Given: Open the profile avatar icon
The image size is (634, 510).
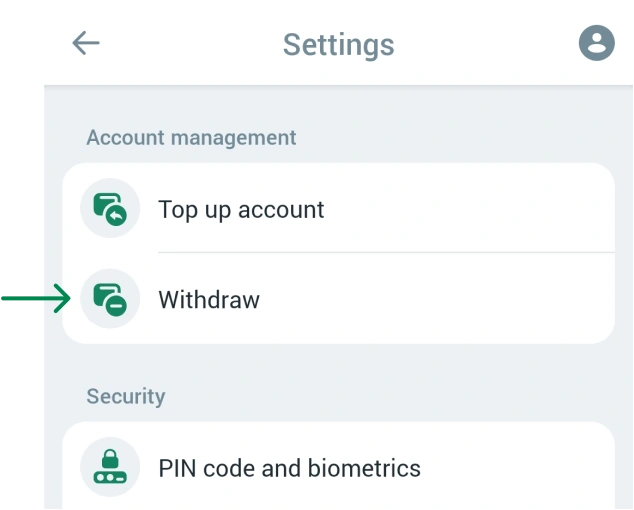Looking at the screenshot, I should coord(597,43).
